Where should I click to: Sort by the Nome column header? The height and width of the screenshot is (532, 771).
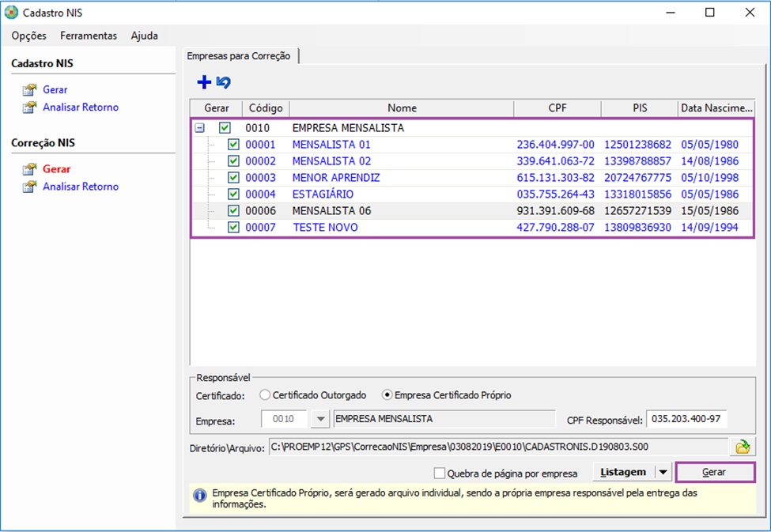pyautogui.click(x=402, y=108)
